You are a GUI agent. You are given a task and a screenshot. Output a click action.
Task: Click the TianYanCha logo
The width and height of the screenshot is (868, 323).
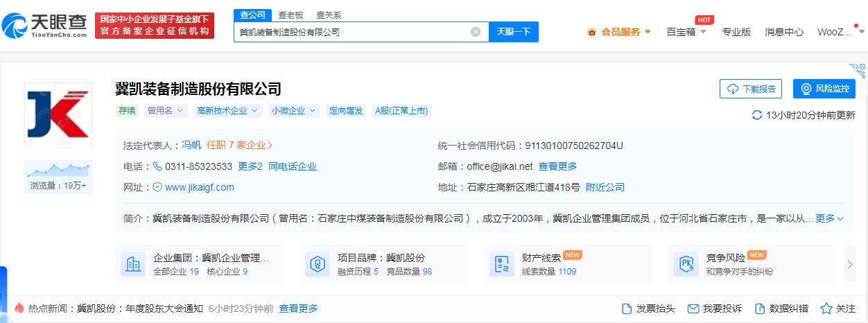(x=45, y=26)
